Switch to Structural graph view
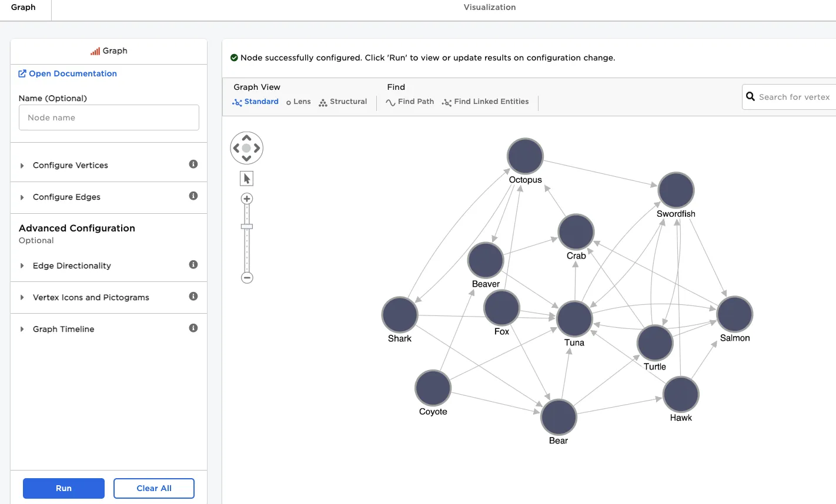 [343, 102]
